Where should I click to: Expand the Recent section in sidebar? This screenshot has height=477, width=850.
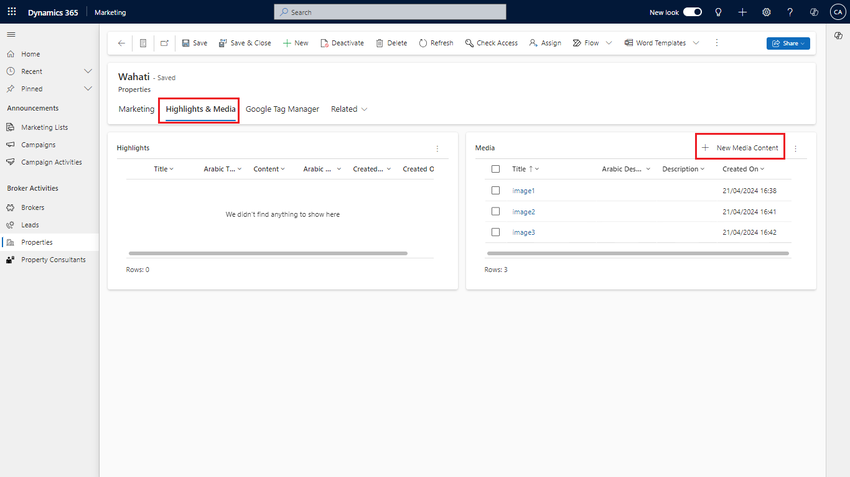(x=88, y=71)
